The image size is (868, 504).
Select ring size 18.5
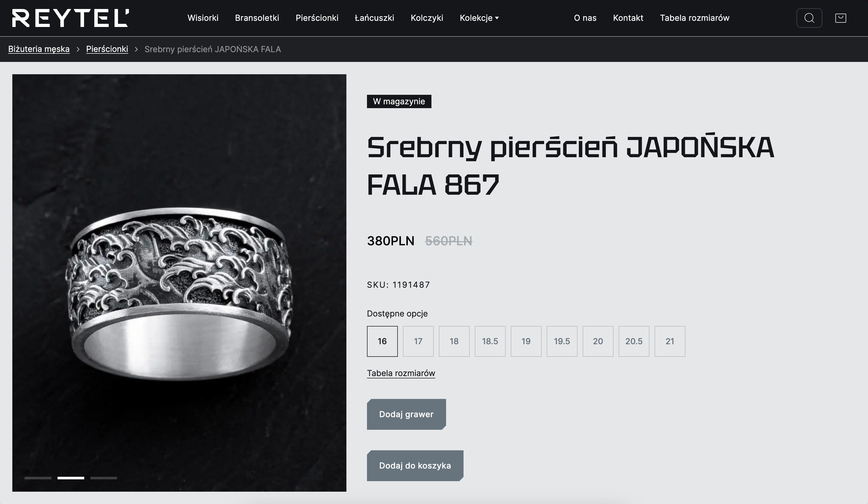point(490,341)
